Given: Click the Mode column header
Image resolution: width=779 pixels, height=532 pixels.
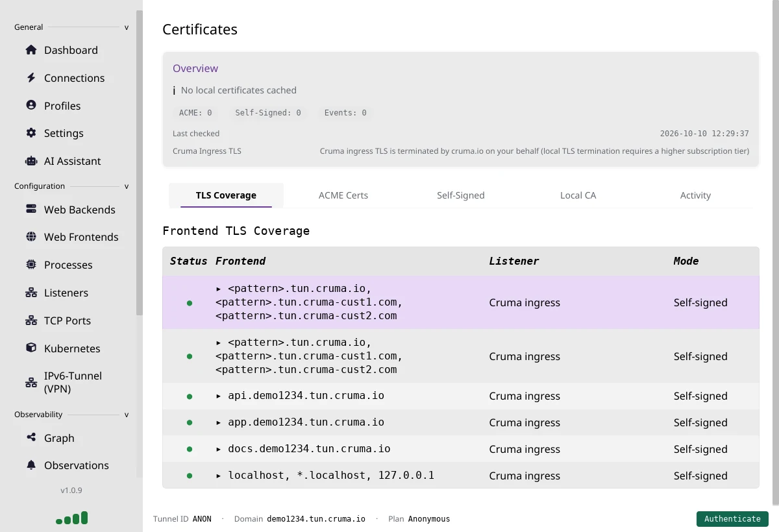Looking at the screenshot, I should (686, 261).
